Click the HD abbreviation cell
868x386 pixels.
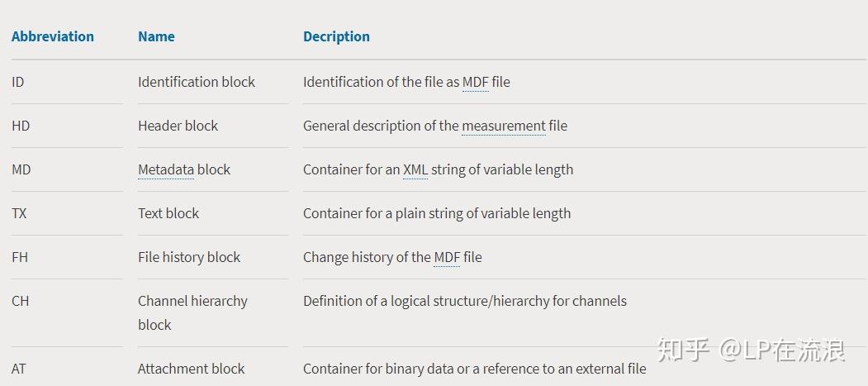(21, 126)
